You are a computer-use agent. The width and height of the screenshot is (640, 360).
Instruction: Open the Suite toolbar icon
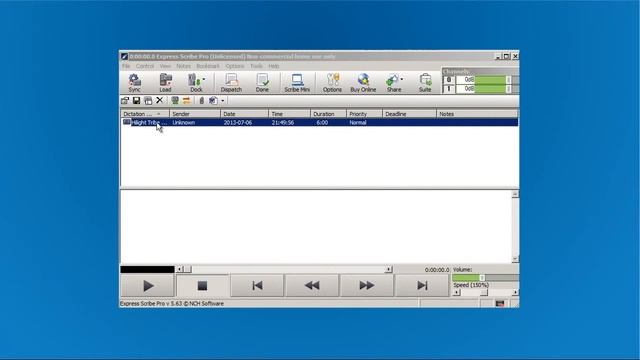click(x=425, y=83)
